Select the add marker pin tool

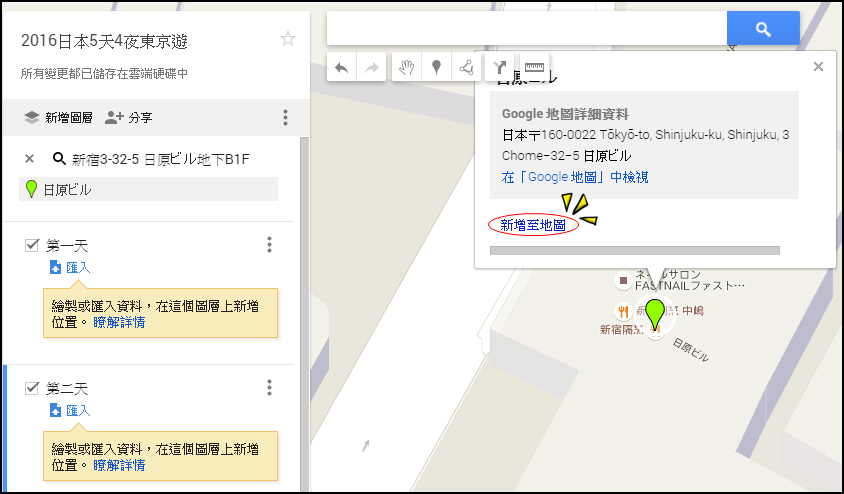(437, 68)
